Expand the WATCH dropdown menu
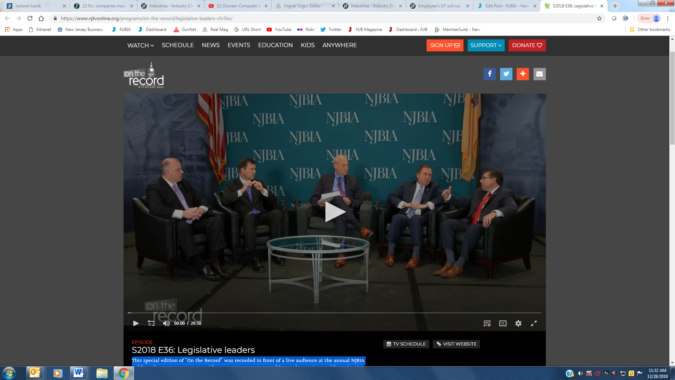675x380 pixels. click(140, 45)
